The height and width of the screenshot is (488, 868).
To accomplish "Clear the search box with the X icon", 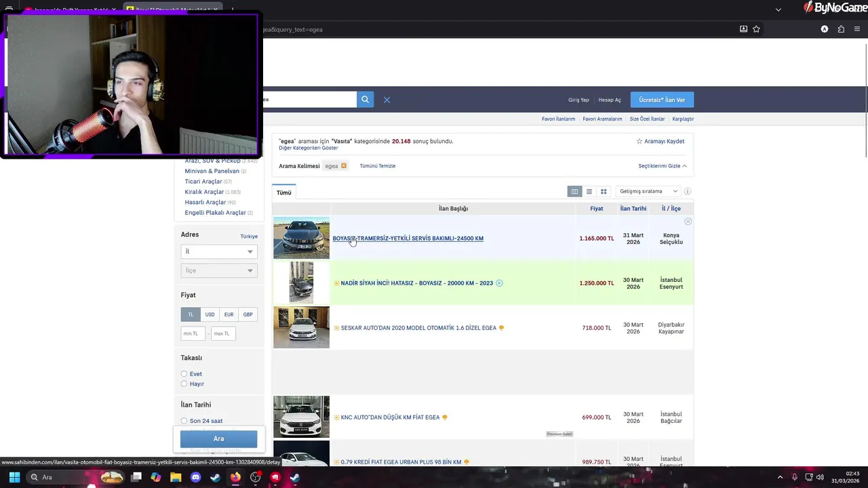I will (x=387, y=100).
